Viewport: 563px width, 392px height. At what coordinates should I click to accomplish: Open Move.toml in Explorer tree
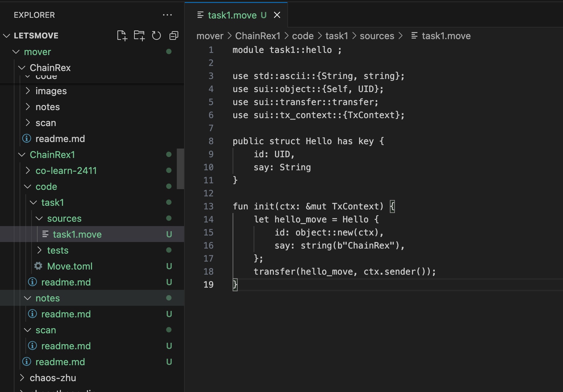coord(92,266)
